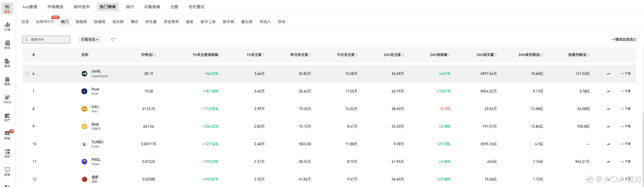Open the 策略 strategy sidebar icon
Screen dimensions: 644x187
click(7, 81)
